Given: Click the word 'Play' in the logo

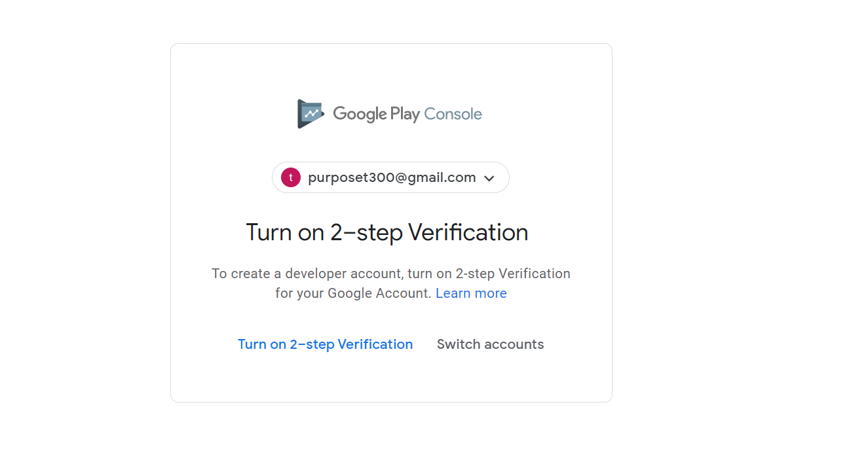Looking at the screenshot, I should pos(405,115).
